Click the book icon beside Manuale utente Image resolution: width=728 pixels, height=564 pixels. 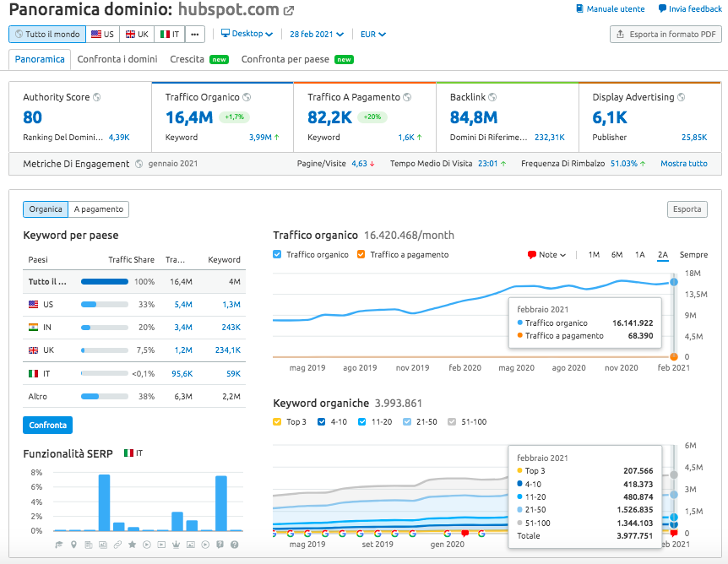coord(579,8)
